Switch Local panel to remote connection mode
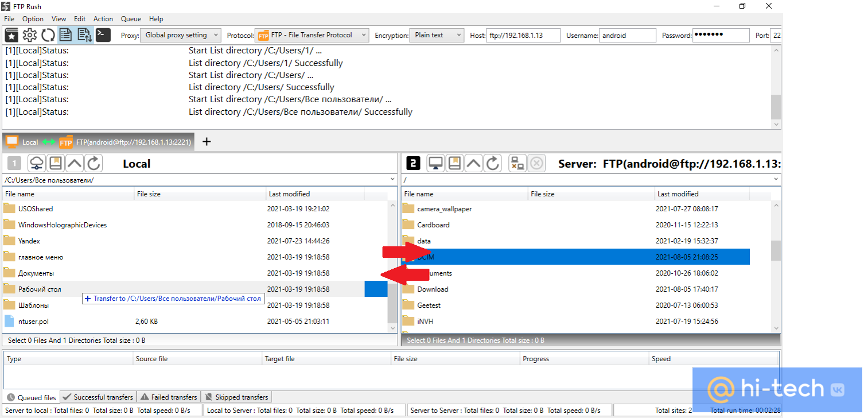The image size is (868, 418). pos(37,164)
